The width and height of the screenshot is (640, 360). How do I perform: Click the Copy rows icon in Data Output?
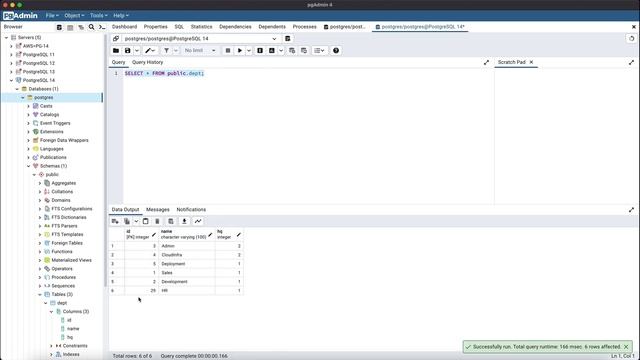coord(127,221)
